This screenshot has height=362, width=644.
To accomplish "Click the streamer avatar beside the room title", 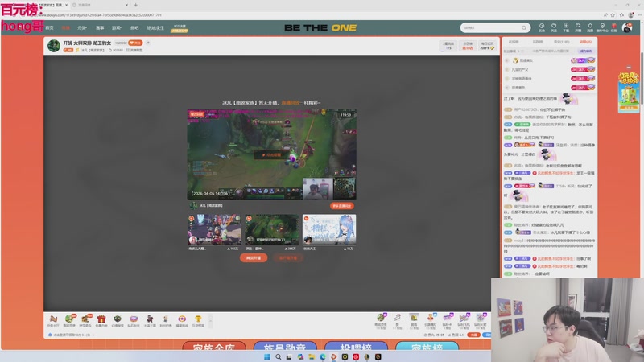I will click(54, 46).
